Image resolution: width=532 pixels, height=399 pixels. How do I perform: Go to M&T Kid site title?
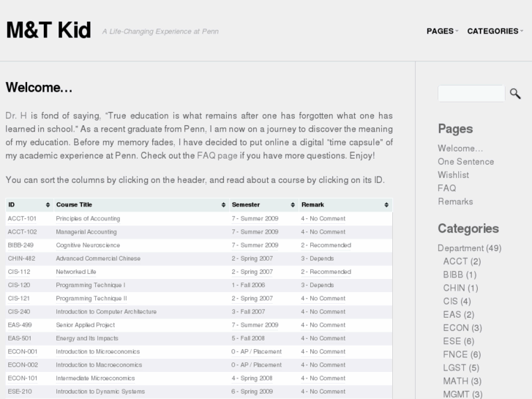pos(48,31)
